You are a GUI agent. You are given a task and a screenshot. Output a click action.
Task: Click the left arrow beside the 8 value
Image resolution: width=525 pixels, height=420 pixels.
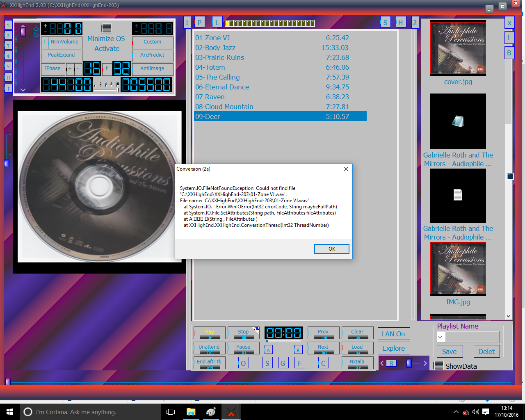(x=382, y=363)
